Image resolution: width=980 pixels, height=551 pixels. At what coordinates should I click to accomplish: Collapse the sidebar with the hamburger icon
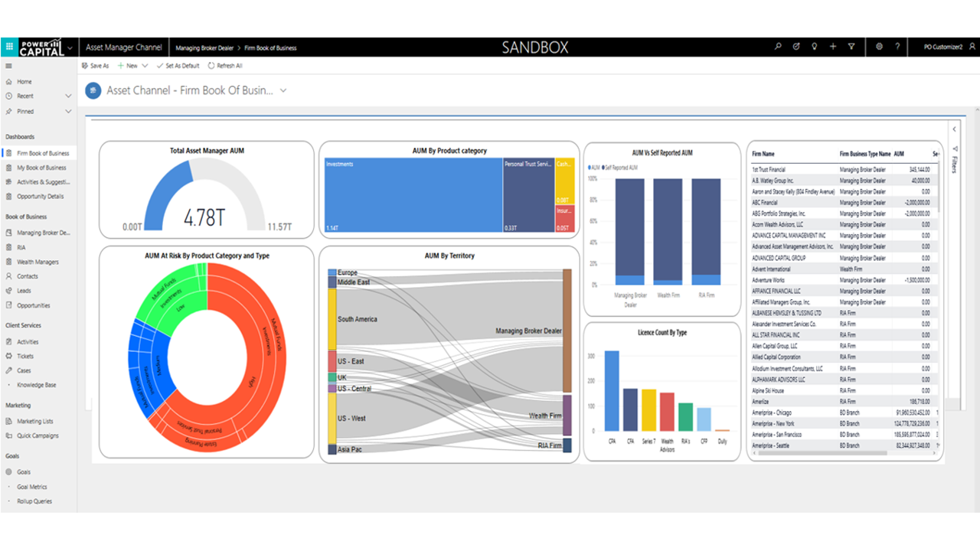coord(8,67)
